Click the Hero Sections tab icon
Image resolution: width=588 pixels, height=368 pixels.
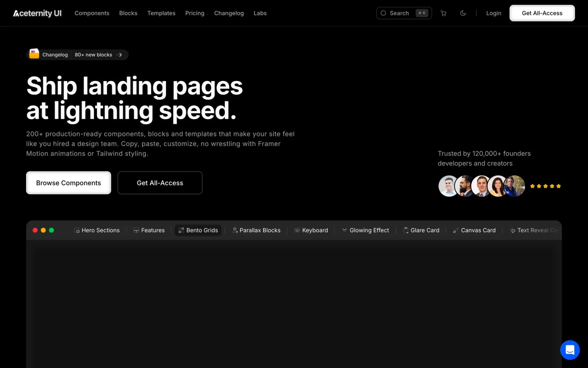(77, 230)
